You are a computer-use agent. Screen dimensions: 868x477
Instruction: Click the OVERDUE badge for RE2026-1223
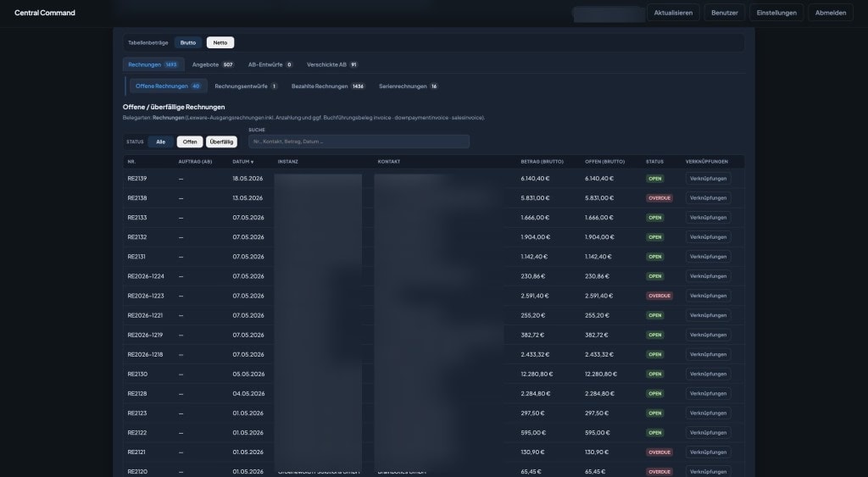tap(659, 296)
